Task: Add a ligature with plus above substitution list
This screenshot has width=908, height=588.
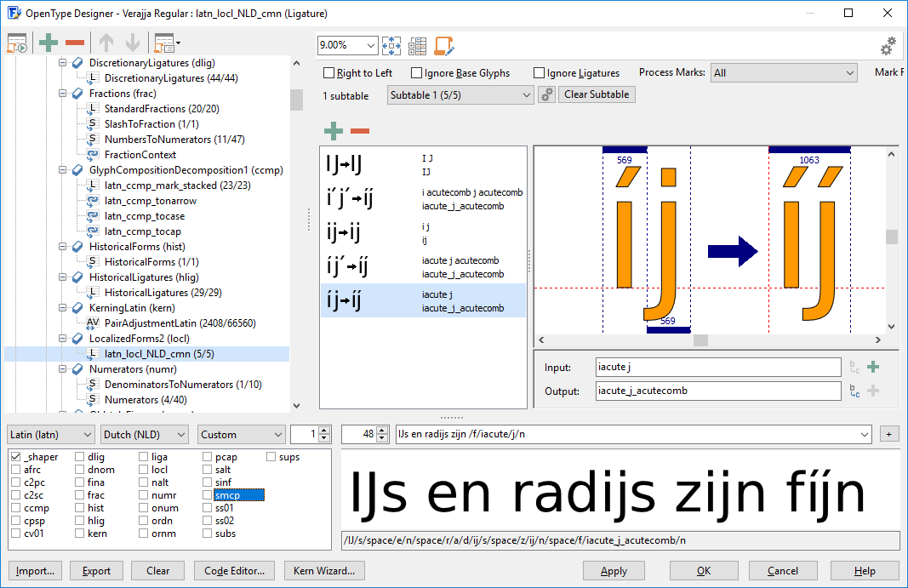Action: pyautogui.click(x=334, y=131)
